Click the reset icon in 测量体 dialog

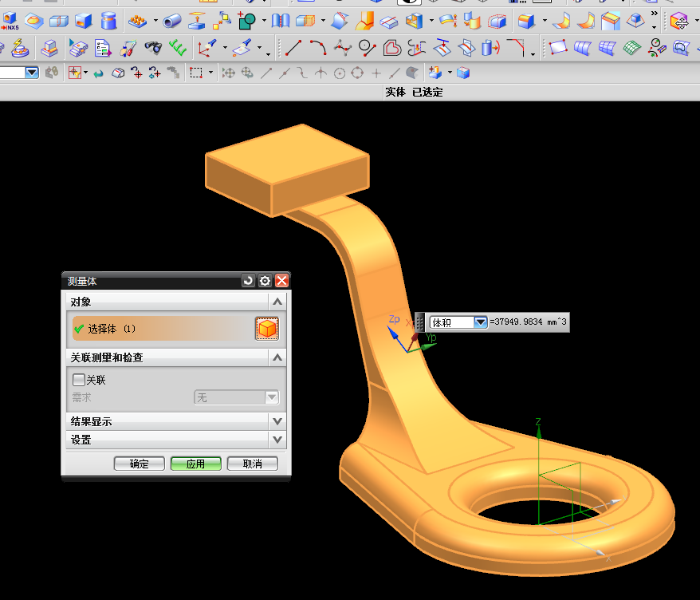pyautogui.click(x=248, y=281)
